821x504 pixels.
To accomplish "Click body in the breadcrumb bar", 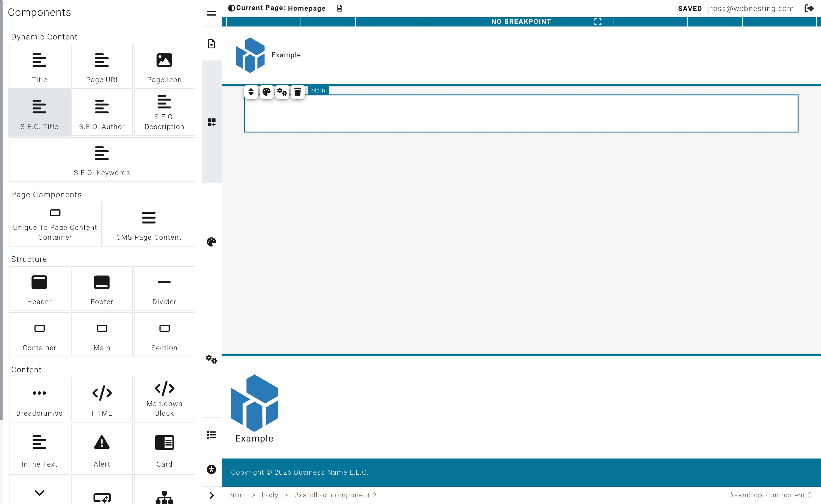I will [270, 495].
